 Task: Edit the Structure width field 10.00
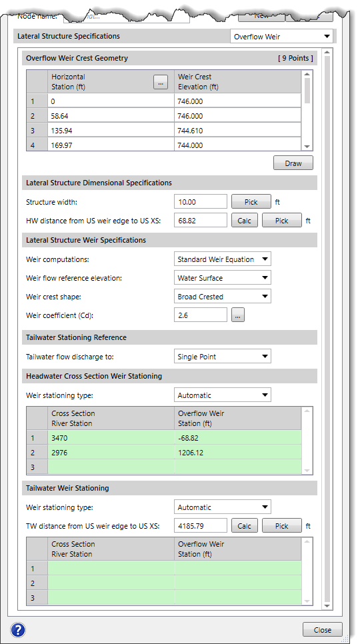[200, 201]
